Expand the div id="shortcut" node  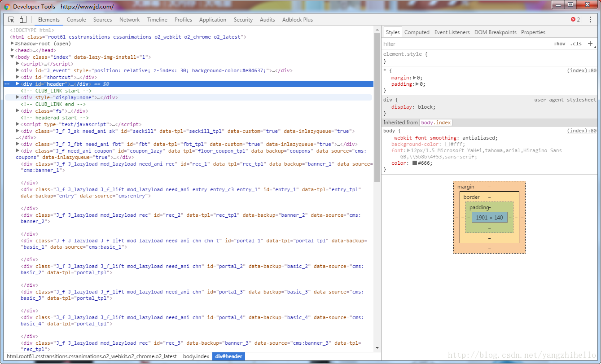pyautogui.click(x=18, y=77)
